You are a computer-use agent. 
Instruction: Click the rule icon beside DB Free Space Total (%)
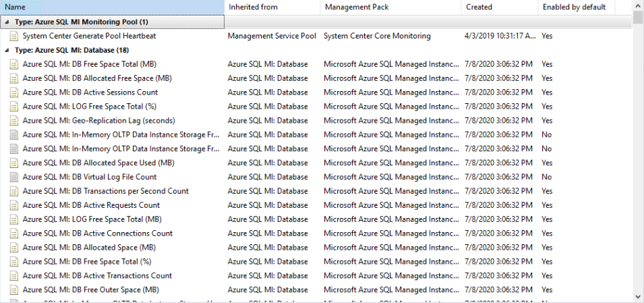pyautogui.click(x=14, y=261)
